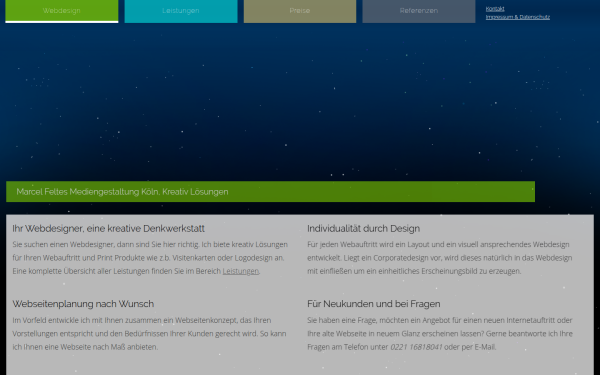600x375 pixels.
Task: Open the Preise navigation tab
Action: pyautogui.click(x=300, y=11)
